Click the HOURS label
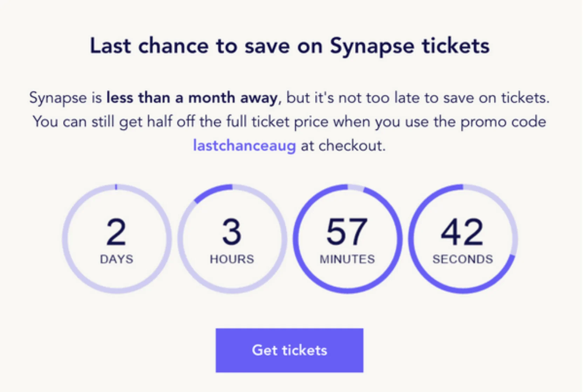Viewport: 583px width, 392px height. tap(232, 259)
